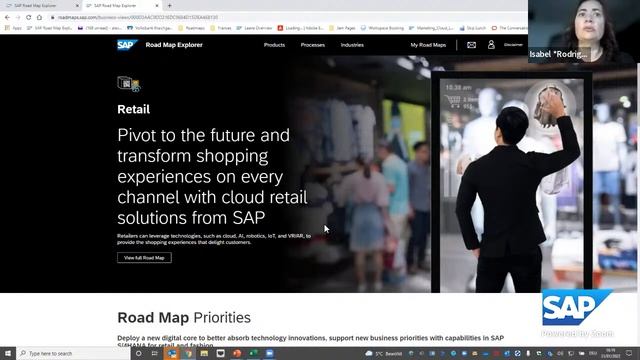Click the View full Road Map button
640x360 pixels.
pyautogui.click(x=144, y=258)
